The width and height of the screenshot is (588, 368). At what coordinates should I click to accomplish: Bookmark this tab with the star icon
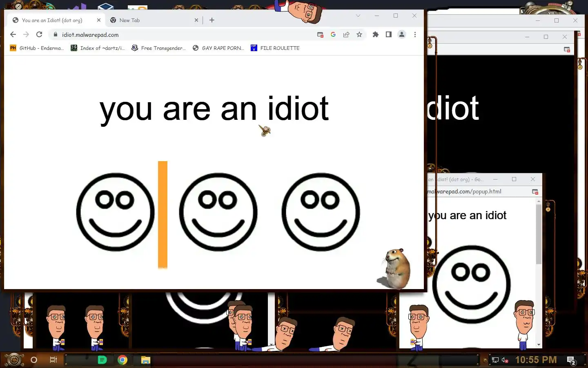tap(359, 35)
